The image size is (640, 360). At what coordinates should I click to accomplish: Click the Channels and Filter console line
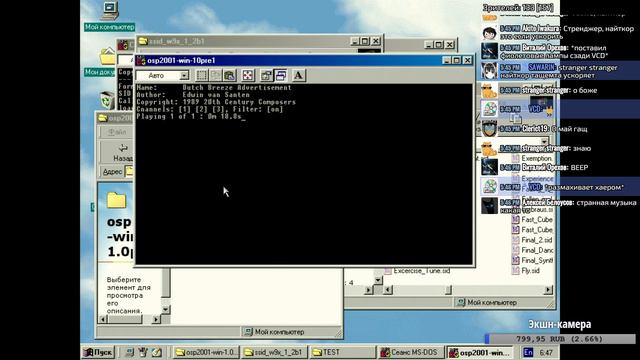[209, 109]
